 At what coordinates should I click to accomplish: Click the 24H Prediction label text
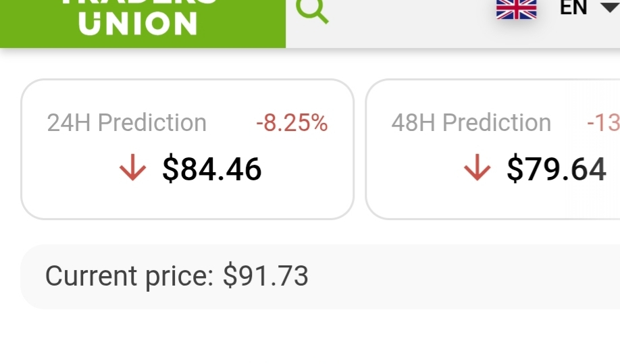[x=127, y=123]
